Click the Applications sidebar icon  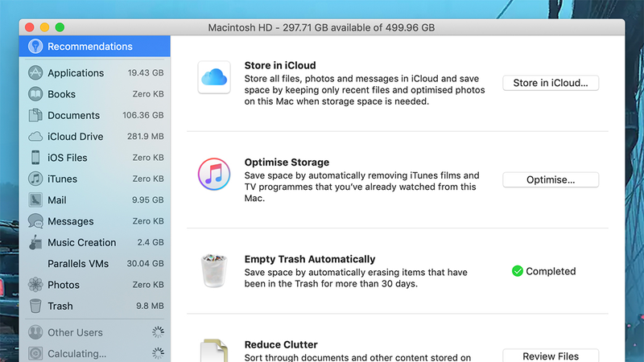click(35, 72)
